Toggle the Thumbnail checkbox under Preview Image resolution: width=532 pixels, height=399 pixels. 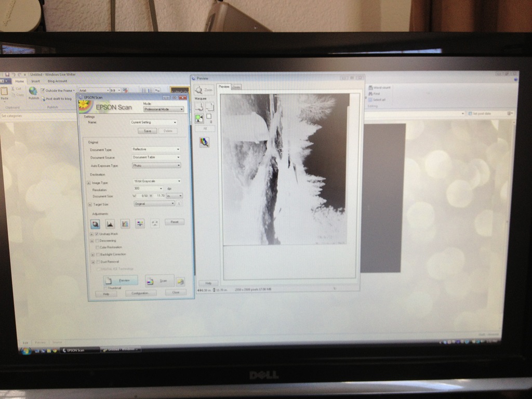tap(105, 288)
